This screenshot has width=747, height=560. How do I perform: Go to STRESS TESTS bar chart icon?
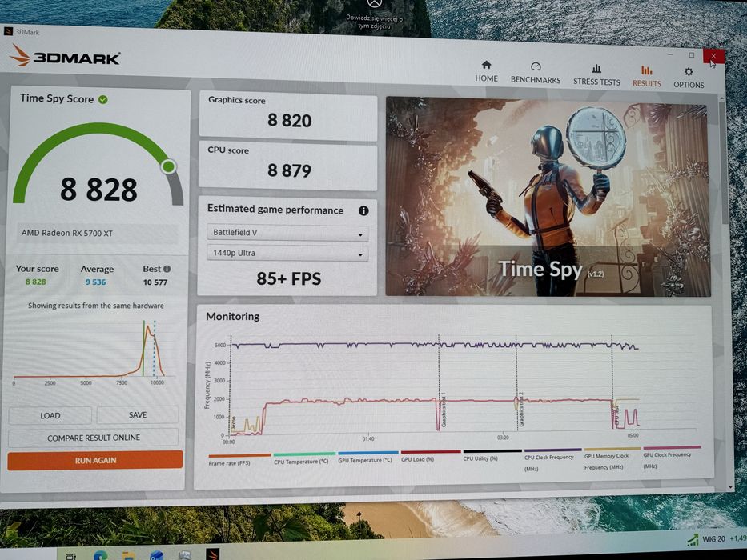click(596, 68)
